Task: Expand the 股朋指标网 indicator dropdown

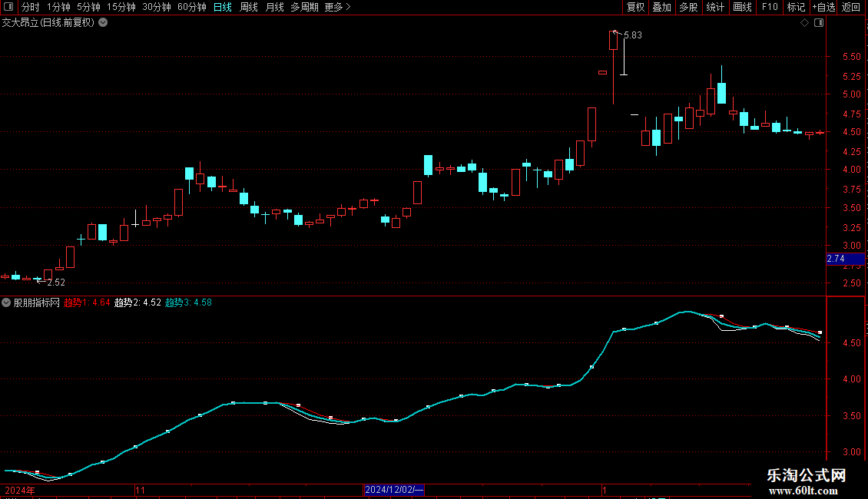Action: [6, 302]
